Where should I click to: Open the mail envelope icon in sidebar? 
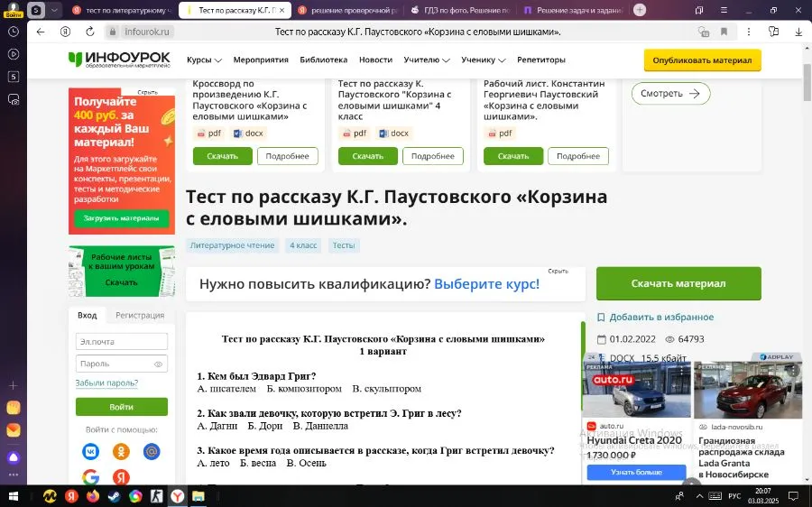click(14, 429)
